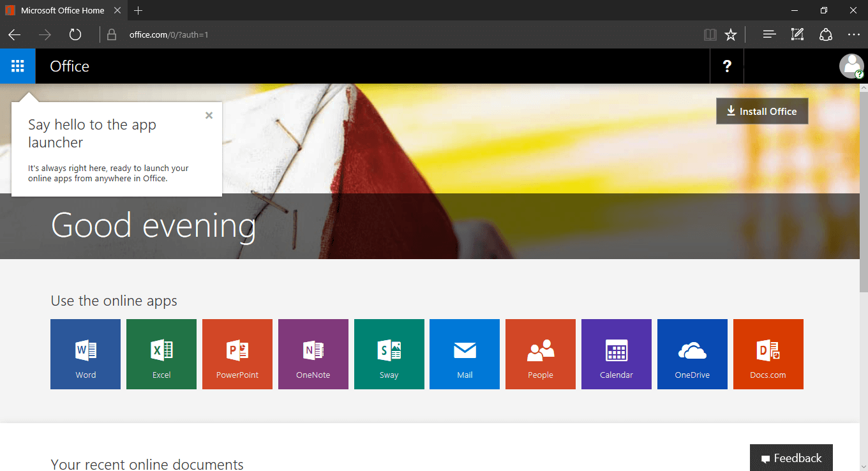Screen dimensions: 868x471
Task: Open the Sway app tile
Action: [x=389, y=354]
